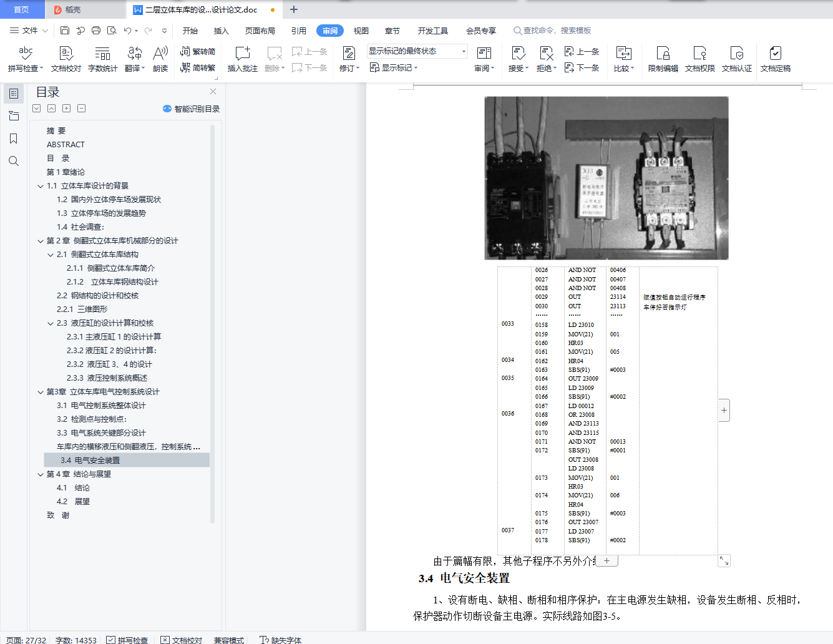This screenshot has width=833, height=644.
Task: Select the electrical cabinet photo in the document
Action: click(606, 178)
